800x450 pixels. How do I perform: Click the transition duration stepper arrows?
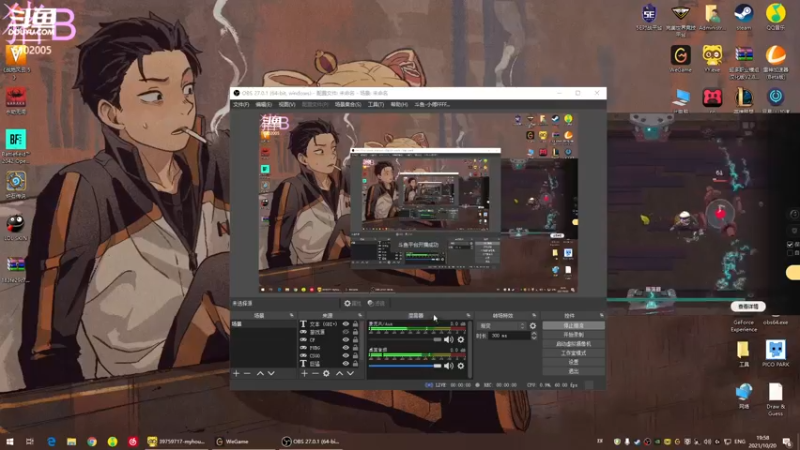[x=534, y=336]
